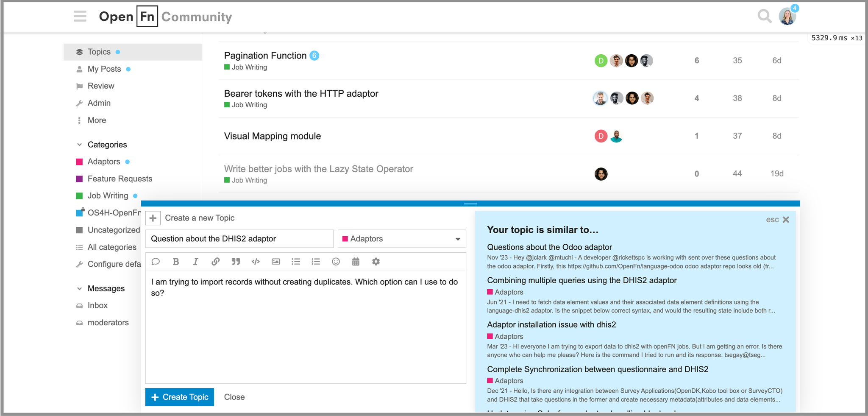Open similar topic Questions about the Odoo adaptor
This screenshot has height=416, width=868.
[550, 247]
